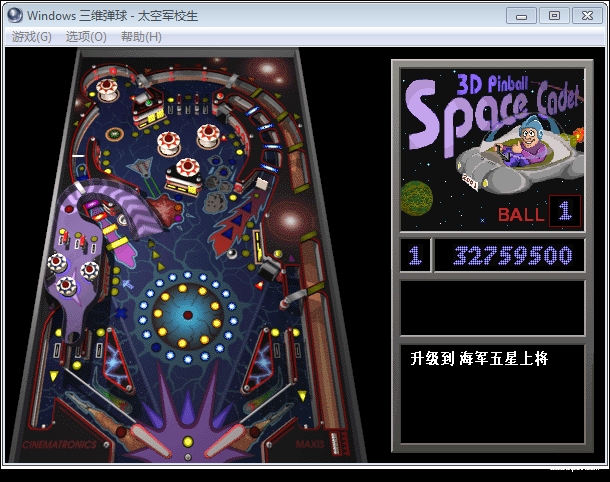The width and height of the screenshot is (610, 482).
Task: Minimize the 三维弹球 window
Action: click(521, 16)
